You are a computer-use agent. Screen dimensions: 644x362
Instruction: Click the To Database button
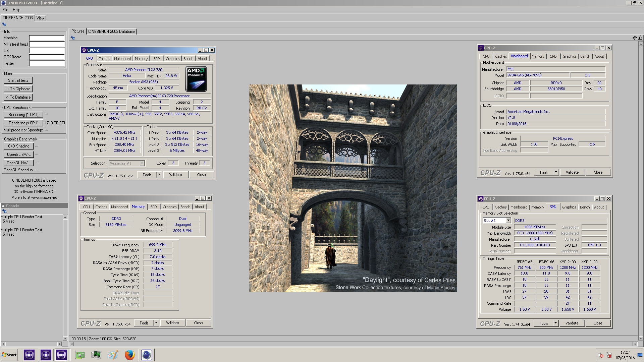click(18, 97)
